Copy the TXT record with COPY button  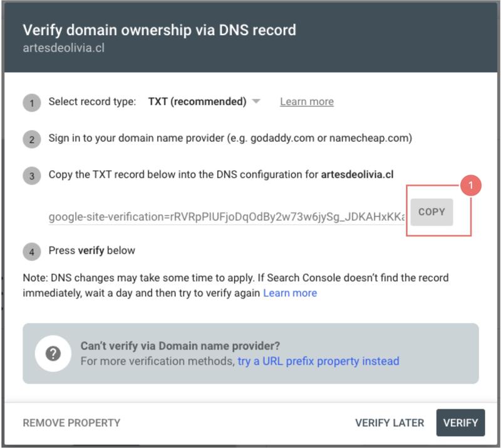pos(431,212)
